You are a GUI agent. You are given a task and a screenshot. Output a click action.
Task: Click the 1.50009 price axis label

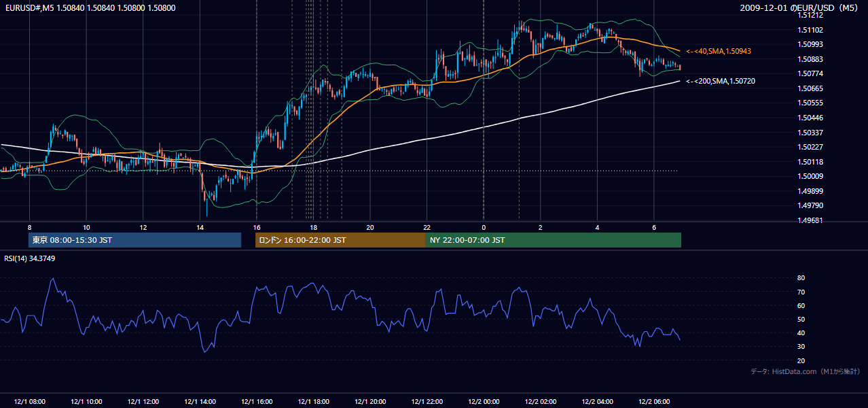tap(810, 176)
